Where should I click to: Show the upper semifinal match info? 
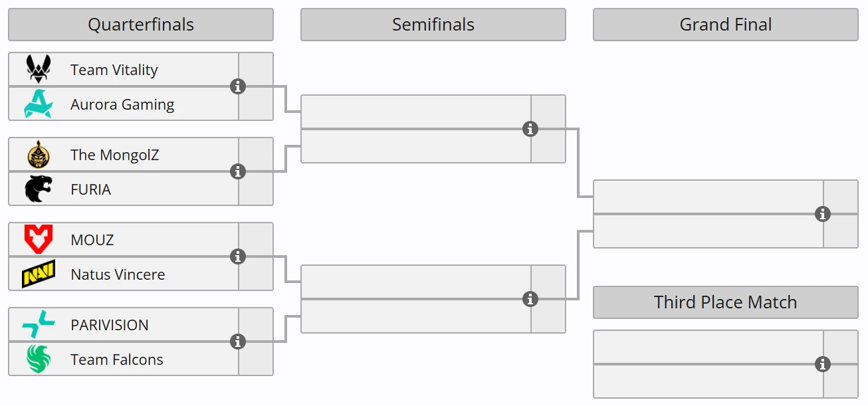click(530, 129)
